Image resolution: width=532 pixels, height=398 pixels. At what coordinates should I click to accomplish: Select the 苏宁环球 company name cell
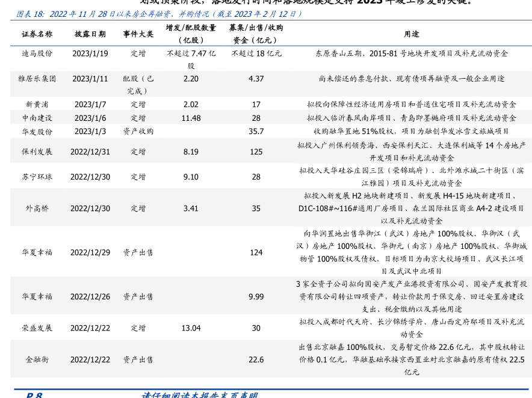click(x=37, y=177)
